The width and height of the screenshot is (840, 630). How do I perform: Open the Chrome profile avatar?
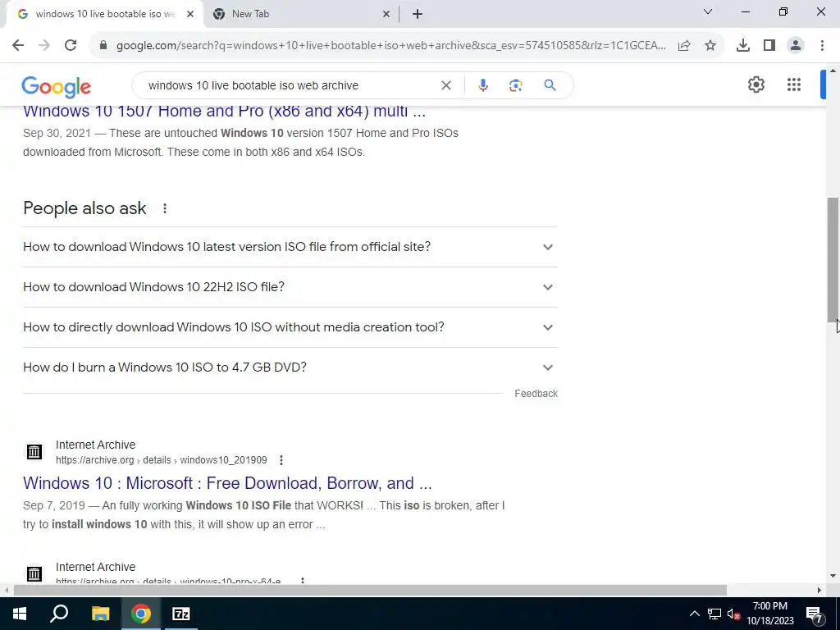796,46
